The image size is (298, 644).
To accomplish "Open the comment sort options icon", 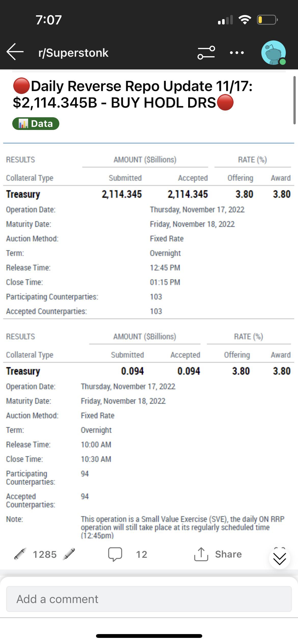I will pyautogui.click(x=206, y=52).
